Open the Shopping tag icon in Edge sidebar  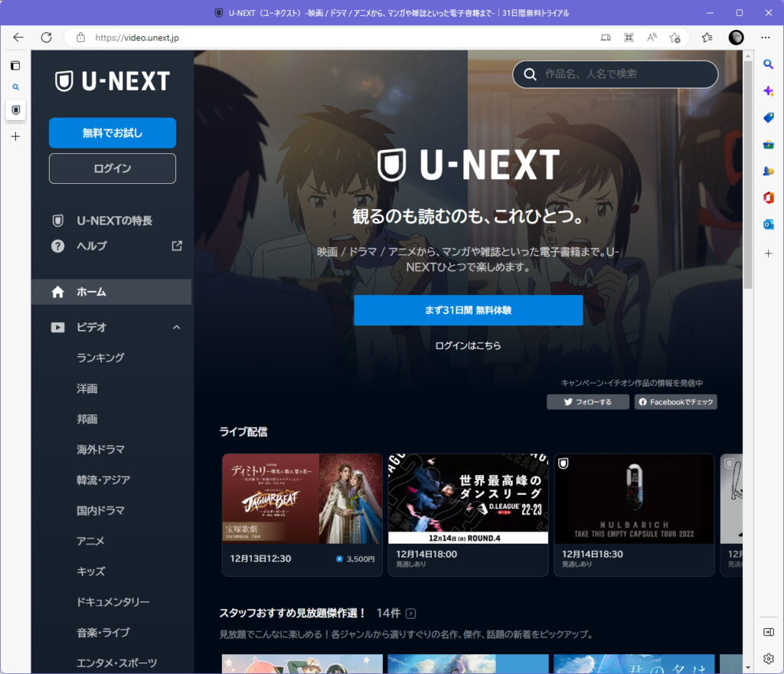point(769,117)
